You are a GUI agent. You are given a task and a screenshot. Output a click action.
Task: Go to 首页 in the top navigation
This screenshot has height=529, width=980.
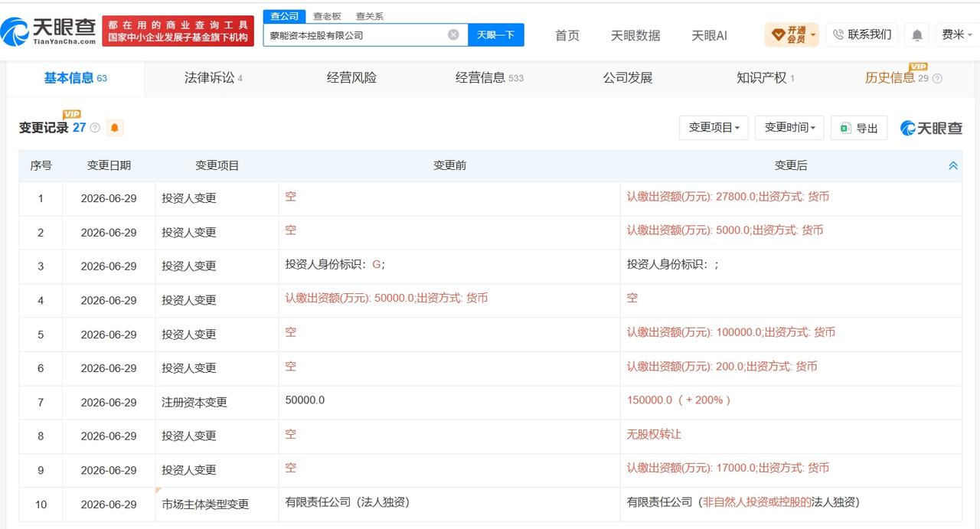click(567, 35)
